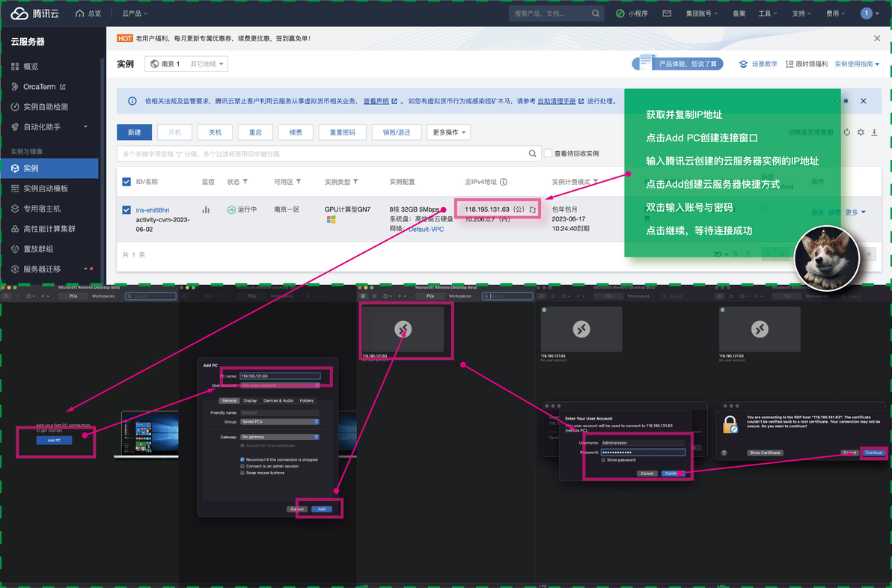Click the blue Add PC button
This screenshot has width=892, height=588.
click(x=54, y=440)
